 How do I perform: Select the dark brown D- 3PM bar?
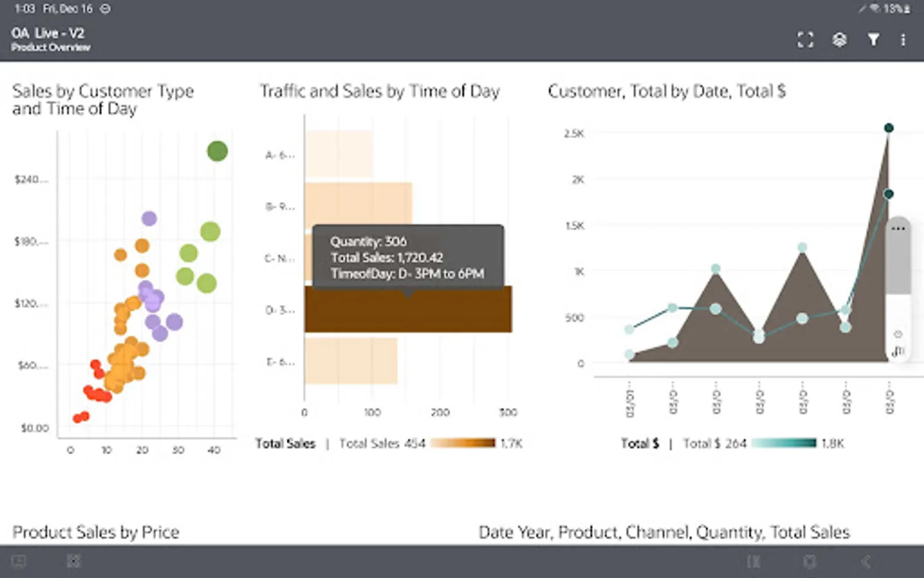(408, 310)
